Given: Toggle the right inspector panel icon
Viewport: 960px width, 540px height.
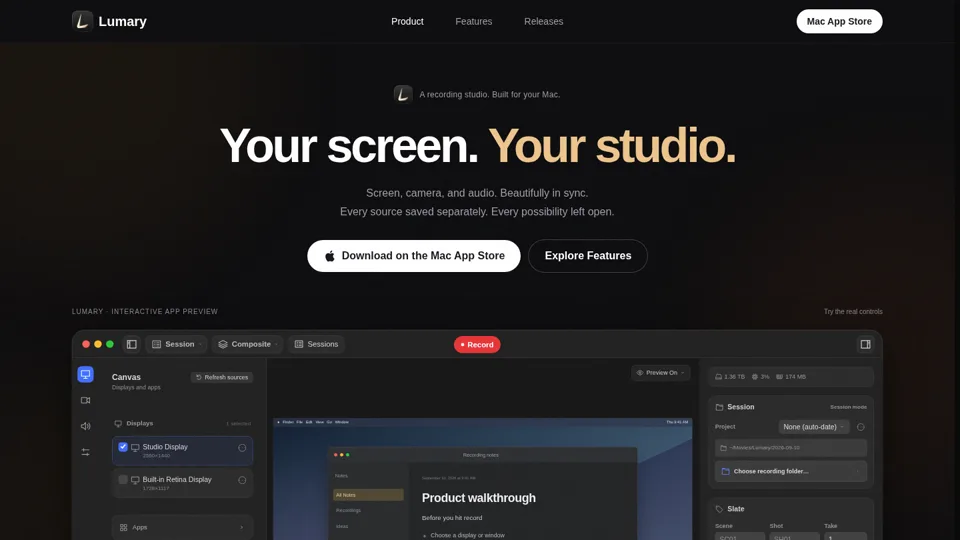Looking at the screenshot, I should [865, 344].
